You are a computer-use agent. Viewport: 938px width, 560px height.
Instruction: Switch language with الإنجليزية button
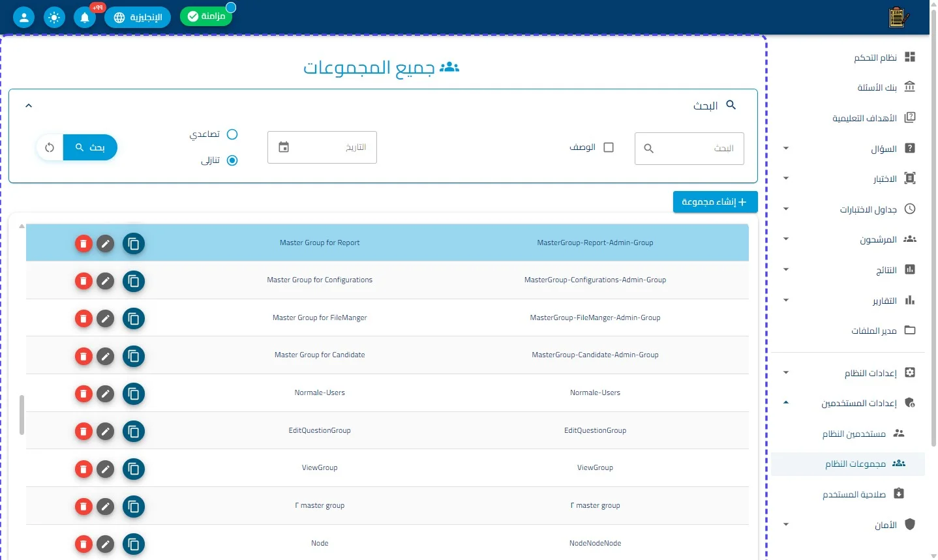coord(138,17)
